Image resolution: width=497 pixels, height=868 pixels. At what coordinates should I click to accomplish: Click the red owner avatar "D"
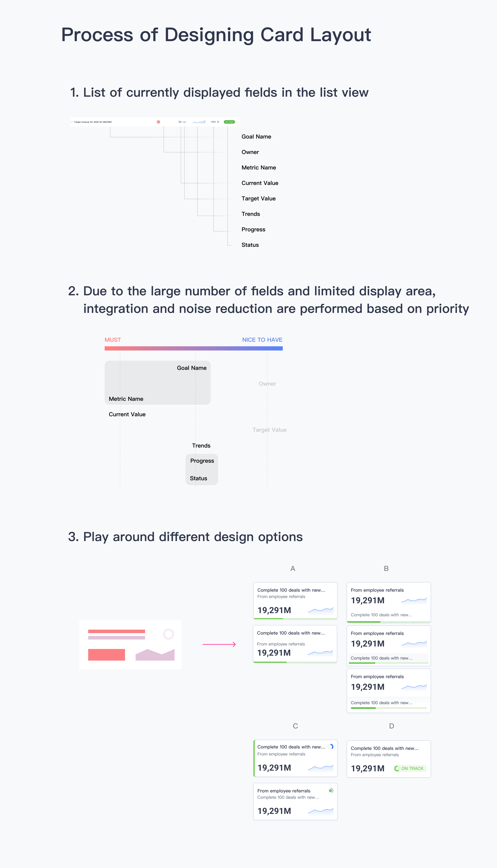coord(158,122)
